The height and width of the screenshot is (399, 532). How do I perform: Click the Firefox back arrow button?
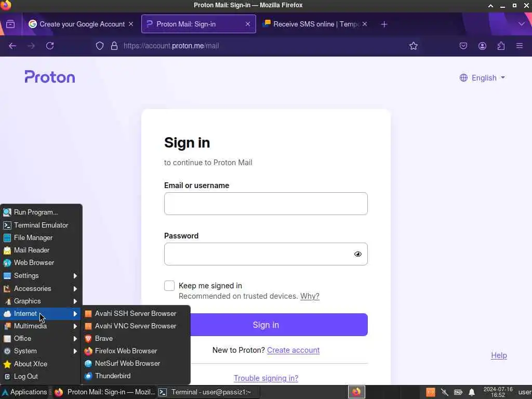[x=12, y=46]
